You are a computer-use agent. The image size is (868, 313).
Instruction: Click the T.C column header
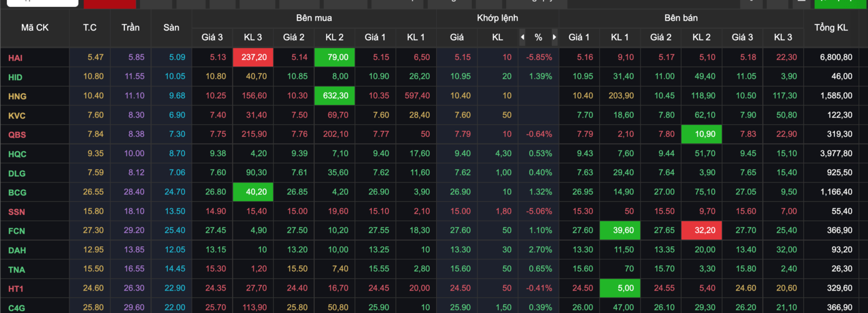coord(90,27)
